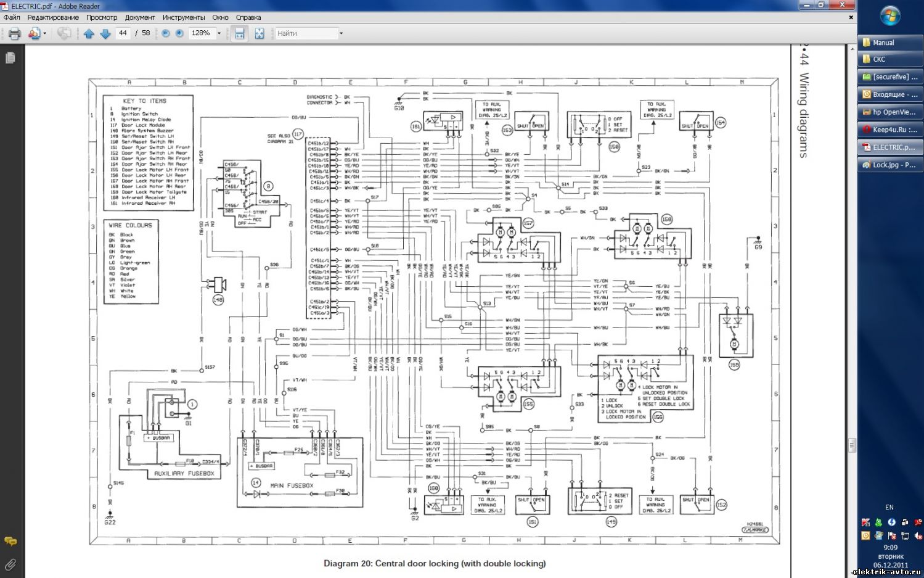The height and width of the screenshot is (578, 924).
Task: Click the vertical scrollbar thumb of document
Action: [x=852, y=445]
